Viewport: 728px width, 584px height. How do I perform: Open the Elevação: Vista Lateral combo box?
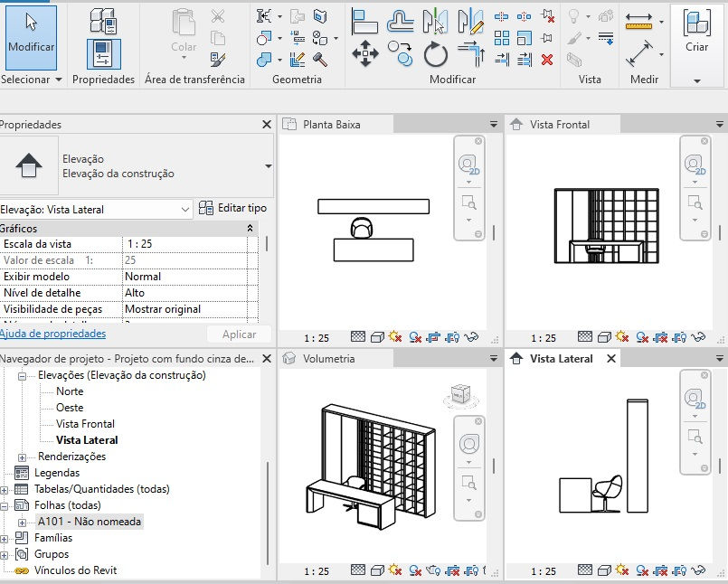pos(95,210)
